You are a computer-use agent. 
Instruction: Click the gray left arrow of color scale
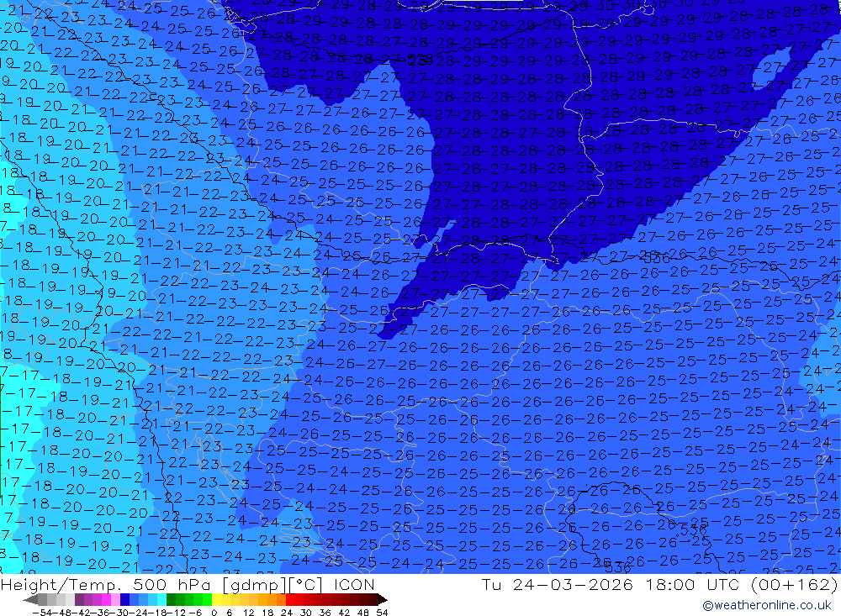point(30,600)
